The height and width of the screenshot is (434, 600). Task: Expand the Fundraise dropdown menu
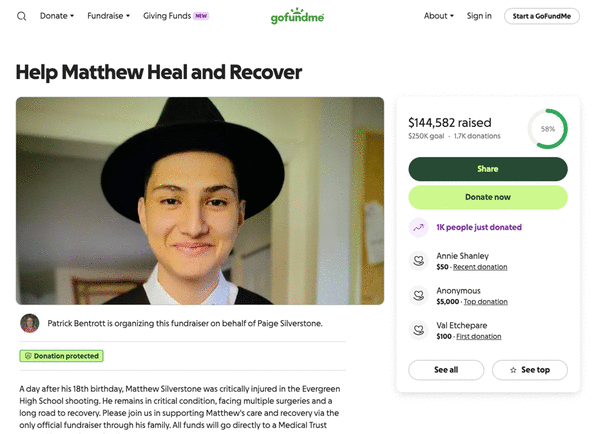tap(109, 16)
